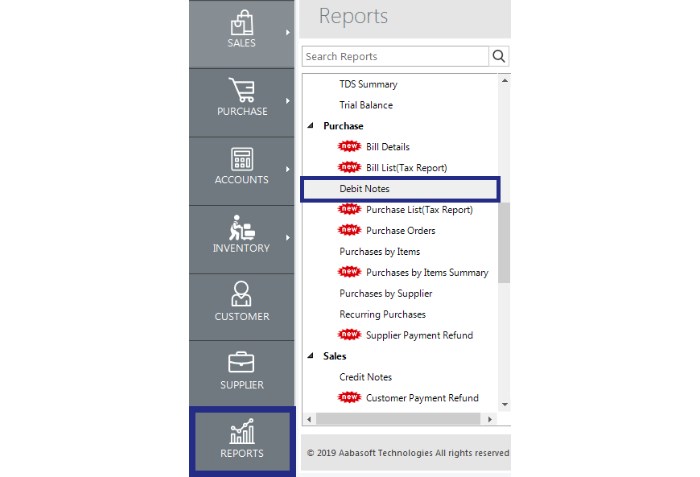Click the scroll right arrow of reports list
Viewport: 700px width, 477px height.
click(x=490, y=419)
